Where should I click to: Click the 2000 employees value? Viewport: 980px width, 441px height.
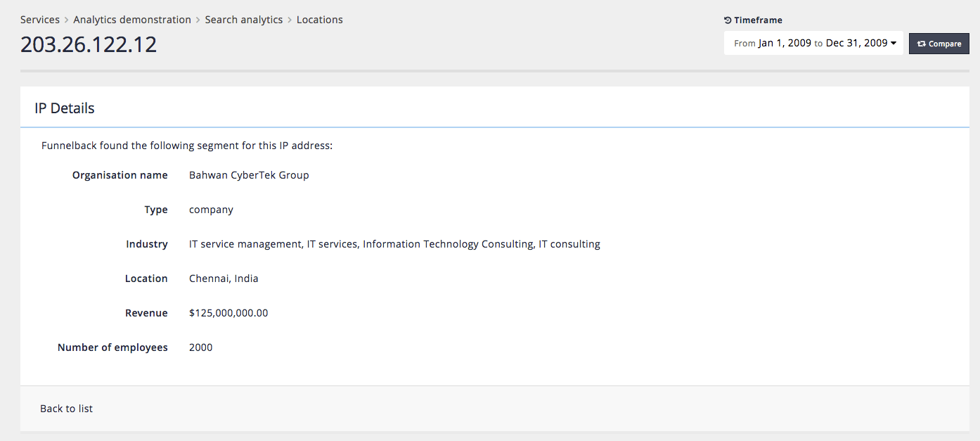tap(201, 347)
